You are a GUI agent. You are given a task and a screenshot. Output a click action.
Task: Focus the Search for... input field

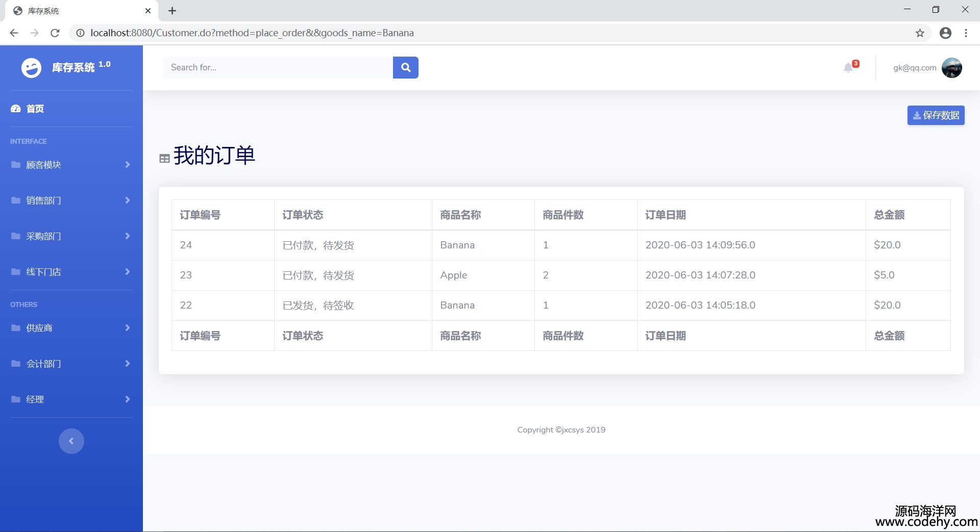pos(278,67)
